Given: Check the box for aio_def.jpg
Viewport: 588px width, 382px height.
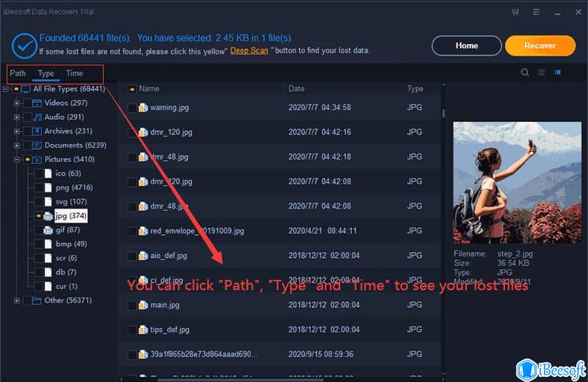Looking at the screenshot, I should click(132, 257).
